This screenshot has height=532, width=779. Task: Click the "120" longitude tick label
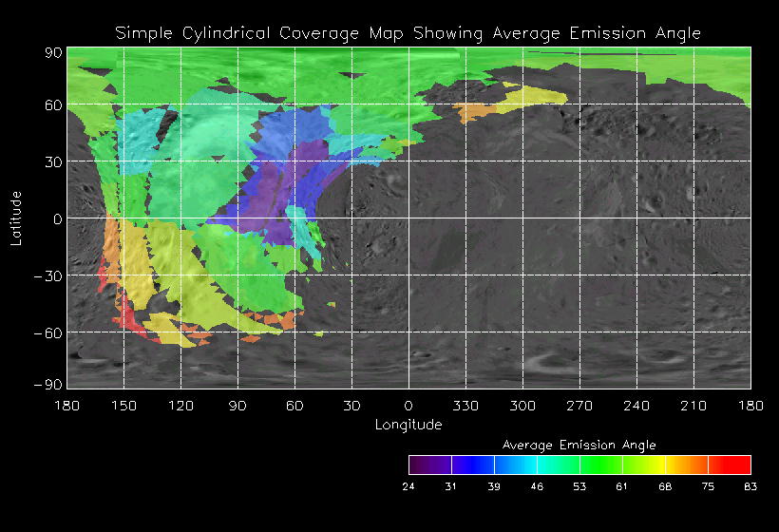point(180,406)
